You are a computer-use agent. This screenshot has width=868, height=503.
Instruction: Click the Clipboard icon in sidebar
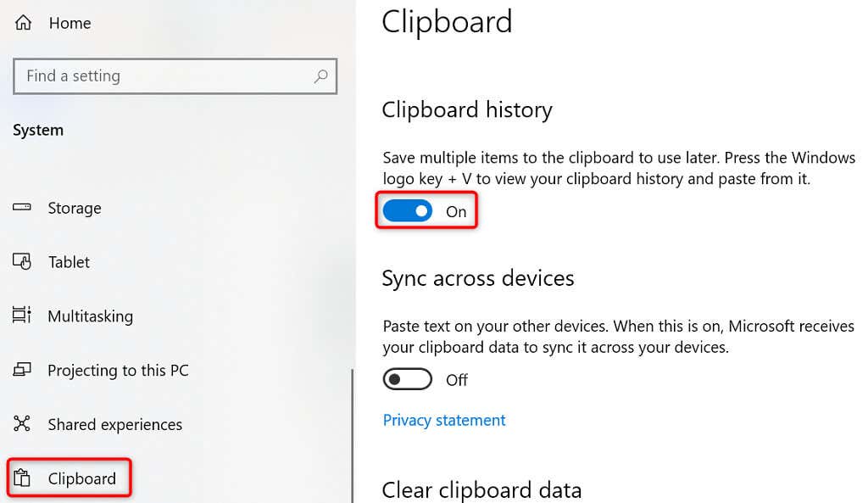point(22,478)
